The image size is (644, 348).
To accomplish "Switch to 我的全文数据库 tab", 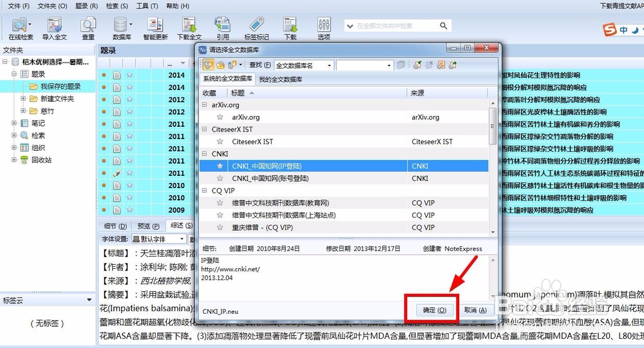I will point(281,79).
